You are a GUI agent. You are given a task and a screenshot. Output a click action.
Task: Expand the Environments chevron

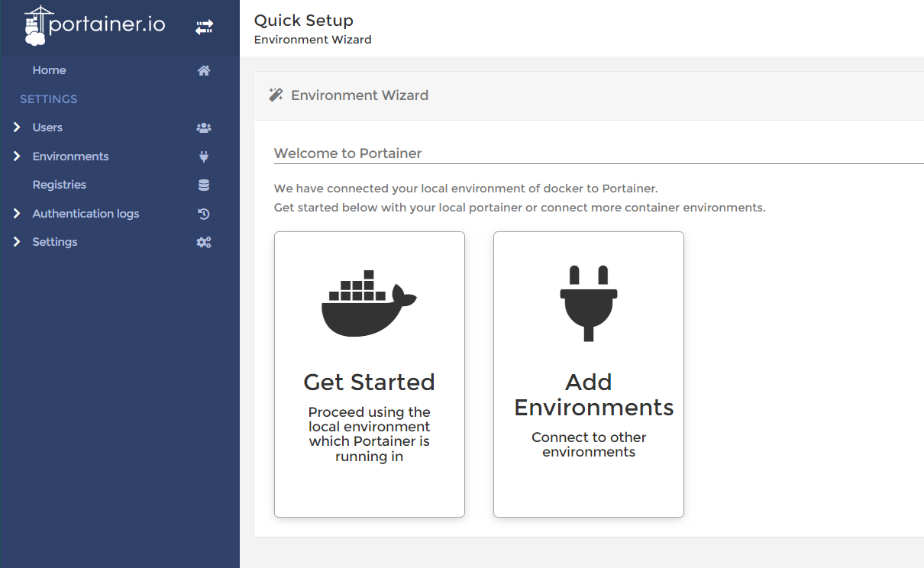click(17, 157)
